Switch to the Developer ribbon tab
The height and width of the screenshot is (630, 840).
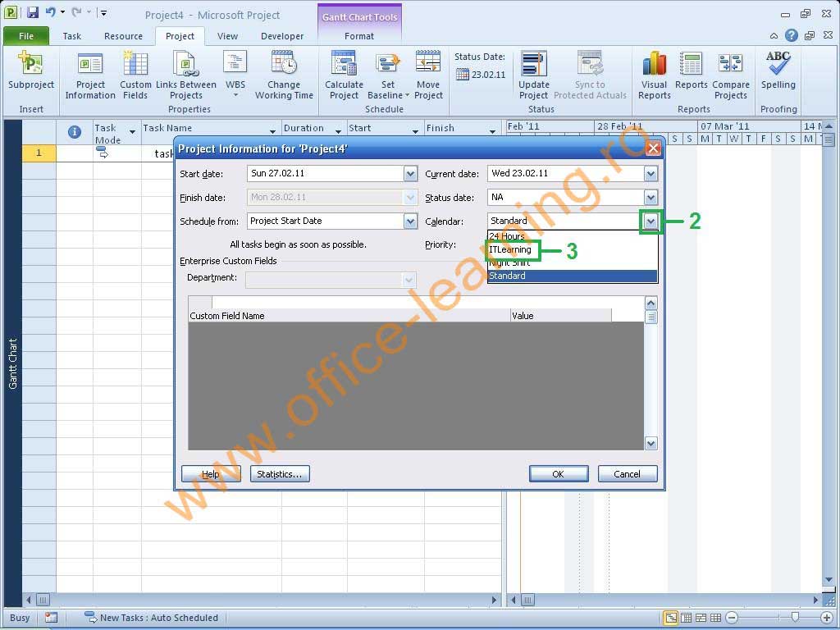[282, 36]
